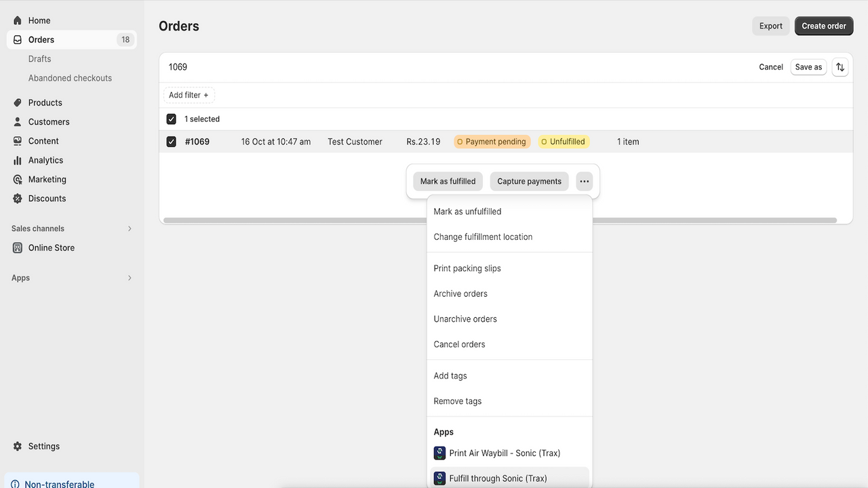Select Remove tags menu item

[510, 401]
